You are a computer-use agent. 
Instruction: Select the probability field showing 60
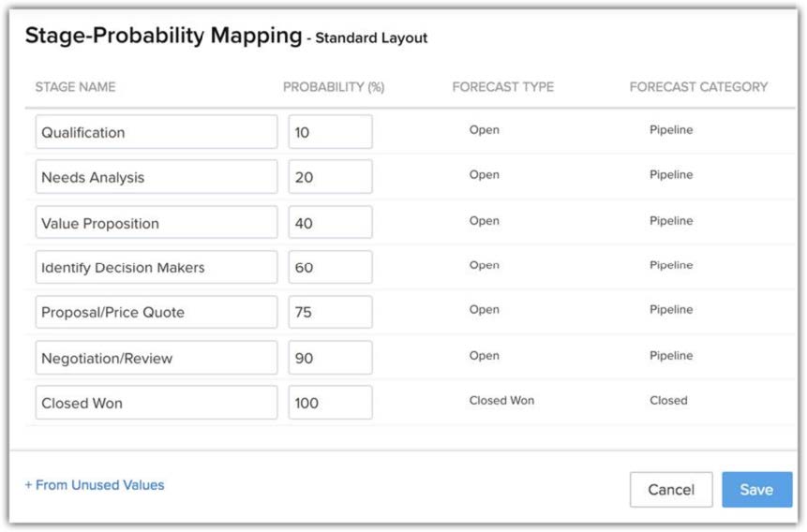pos(330,267)
